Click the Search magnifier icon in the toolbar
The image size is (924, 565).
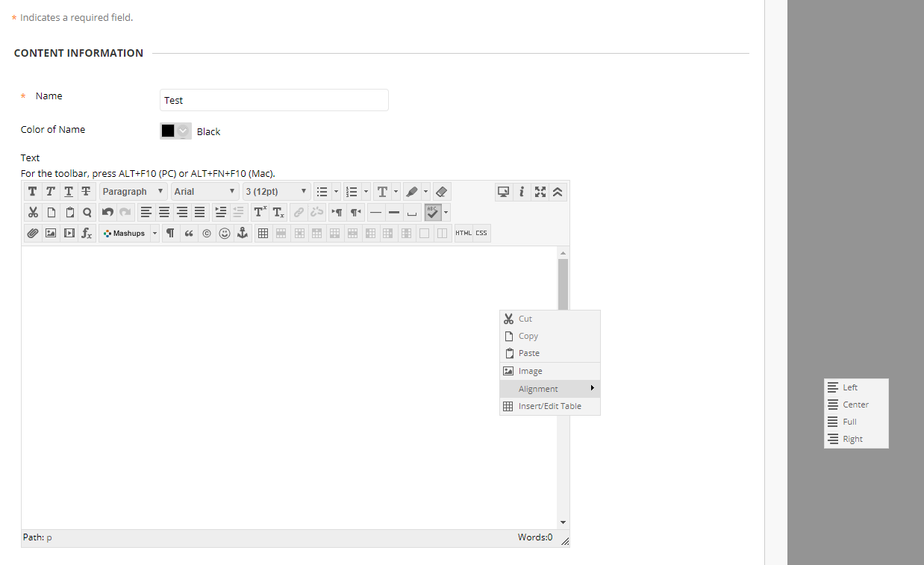coord(87,212)
